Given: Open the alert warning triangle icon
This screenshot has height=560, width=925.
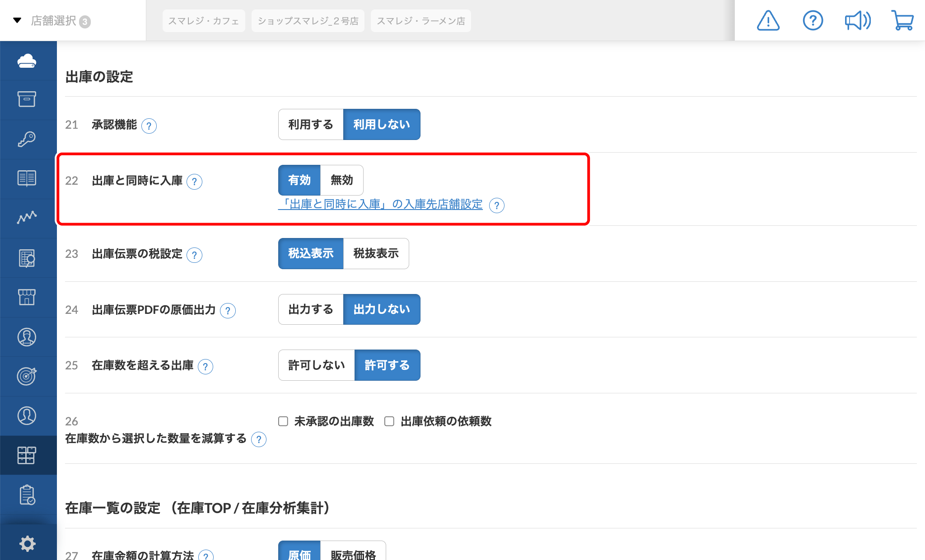Looking at the screenshot, I should pyautogui.click(x=768, y=21).
